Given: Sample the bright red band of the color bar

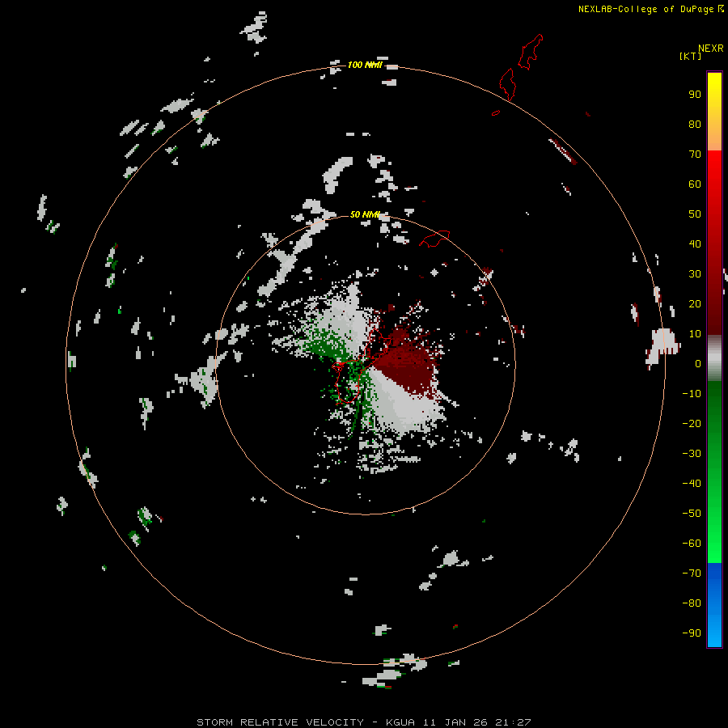Looking at the screenshot, I should coord(714,170).
